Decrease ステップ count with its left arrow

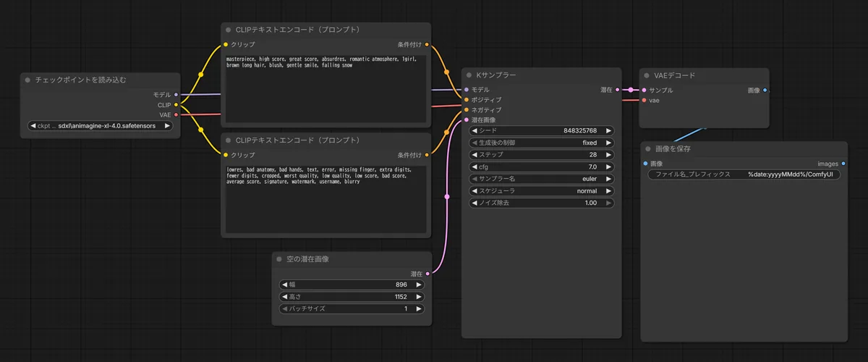coord(475,155)
